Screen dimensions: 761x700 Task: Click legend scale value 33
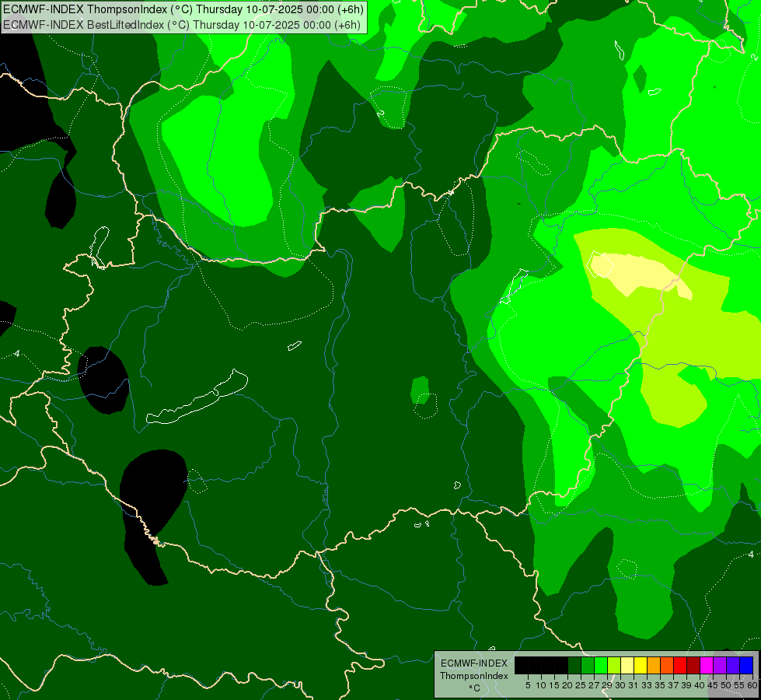pos(647,685)
